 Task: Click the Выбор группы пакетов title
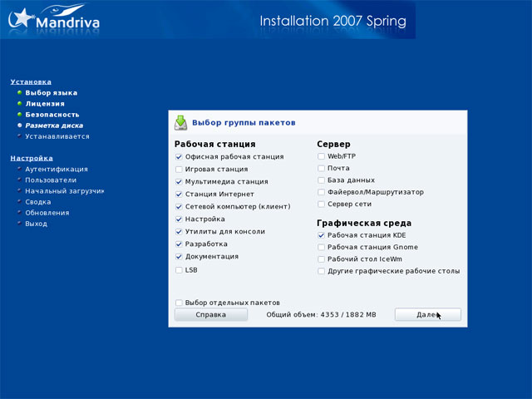(244, 122)
